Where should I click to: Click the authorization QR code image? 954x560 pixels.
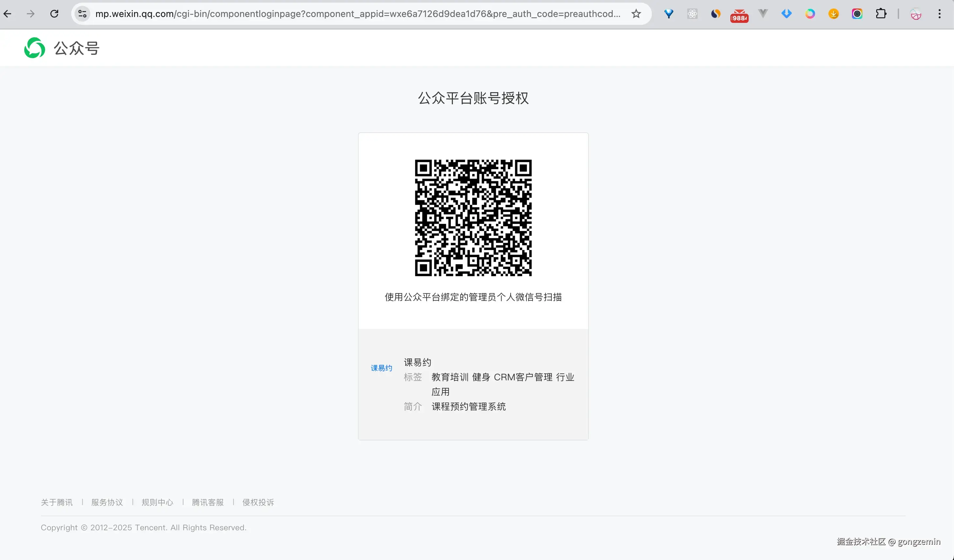coord(473,218)
